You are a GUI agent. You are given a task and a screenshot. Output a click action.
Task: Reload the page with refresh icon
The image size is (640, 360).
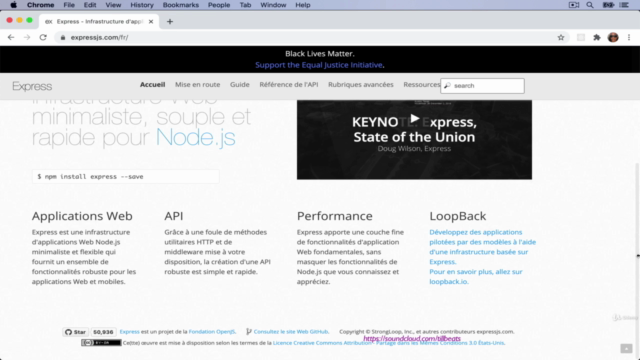click(43, 37)
